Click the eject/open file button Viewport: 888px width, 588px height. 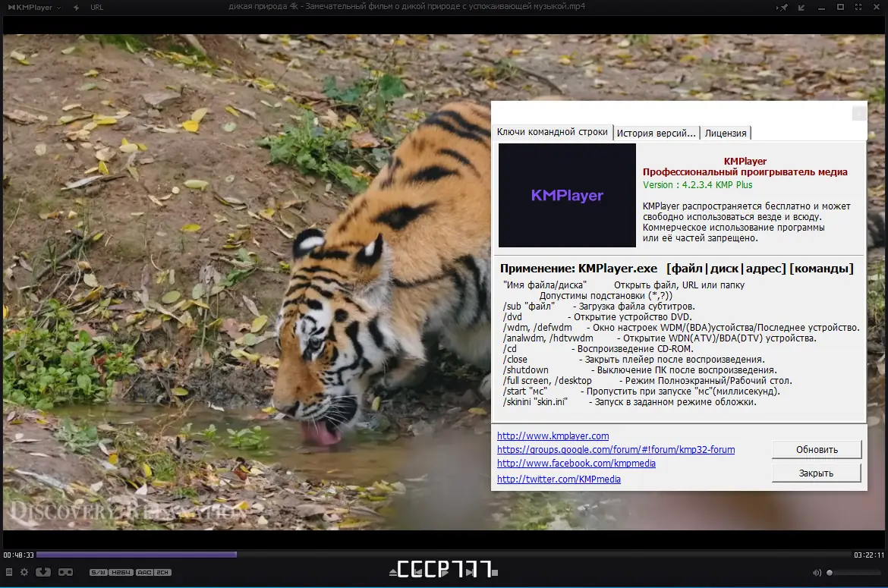click(x=393, y=573)
